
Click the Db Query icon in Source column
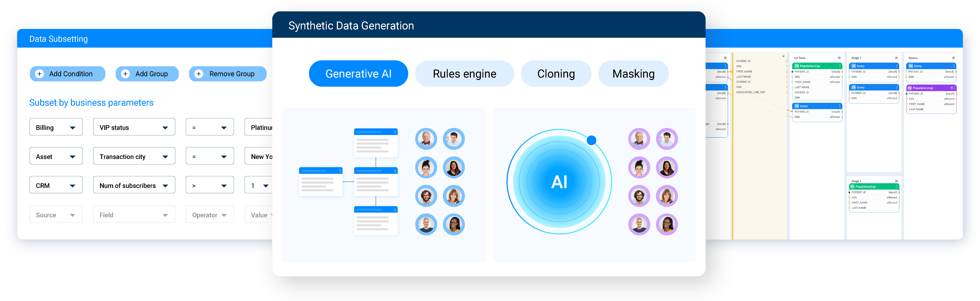(911, 66)
